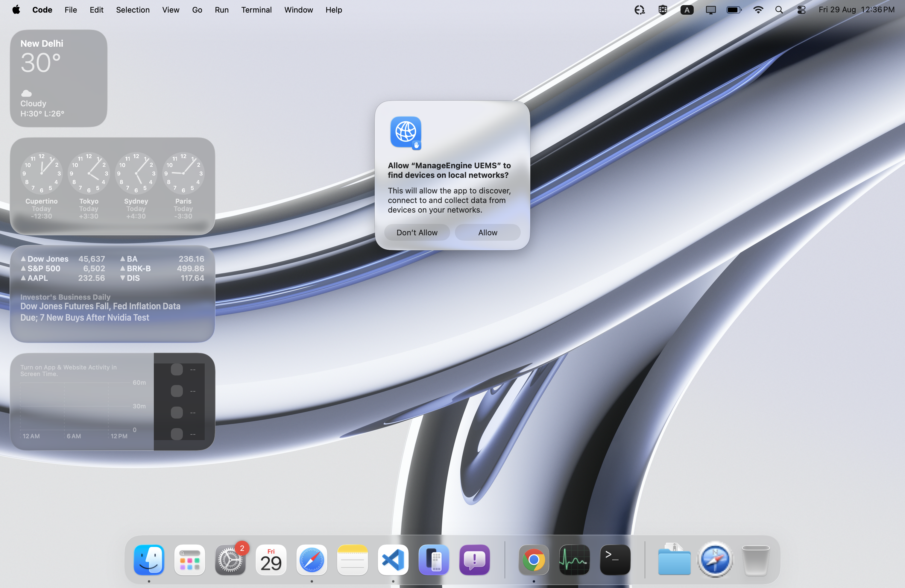Open the Terminal menu

256,10
